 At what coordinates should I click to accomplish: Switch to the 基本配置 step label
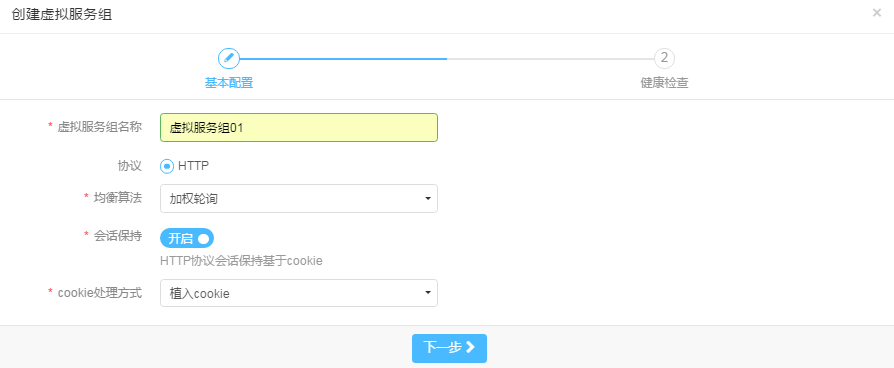point(229,83)
